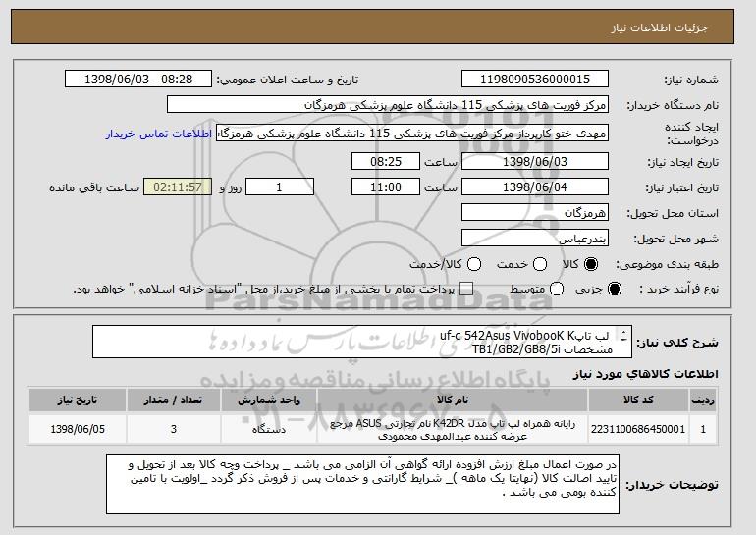Click the نوع فرآیند خرید label
The height and width of the screenshot is (535, 756).
(678, 289)
